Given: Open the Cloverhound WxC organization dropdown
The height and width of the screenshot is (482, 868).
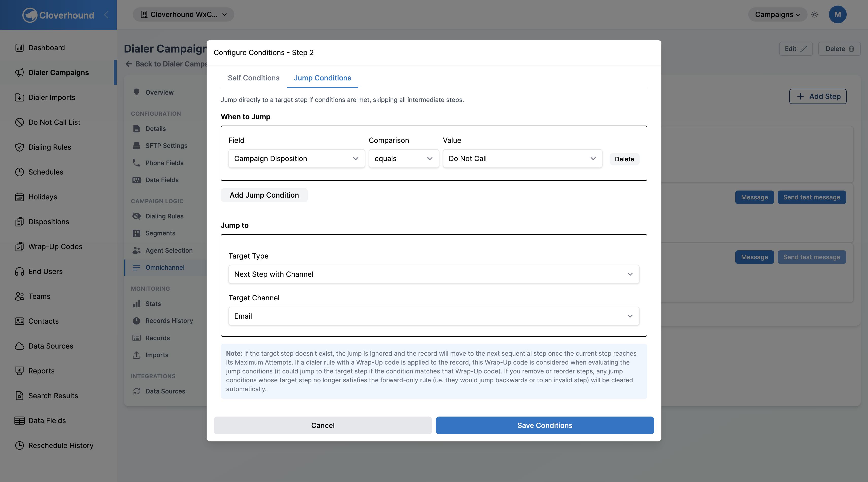Looking at the screenshot, I should point(183,14).
